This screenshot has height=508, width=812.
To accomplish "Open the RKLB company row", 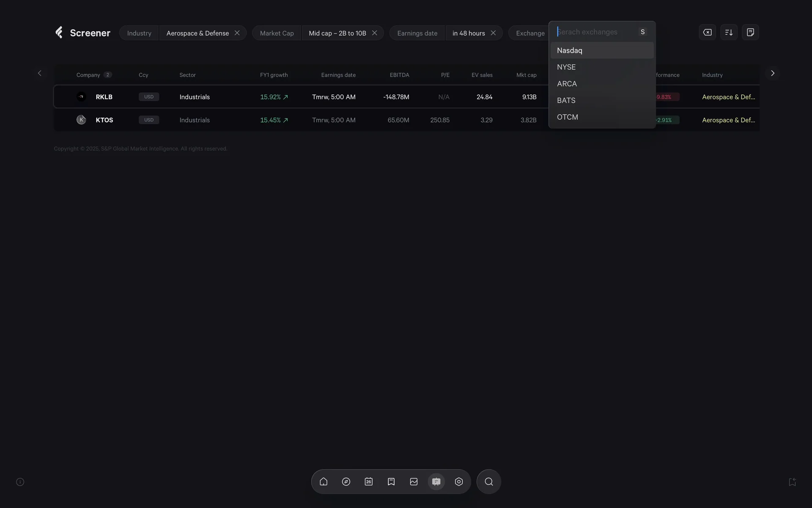I will pos(104,97).
